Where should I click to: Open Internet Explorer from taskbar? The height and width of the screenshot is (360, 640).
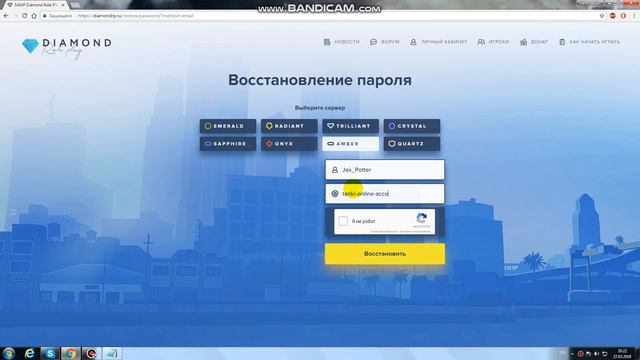(29, 353)
